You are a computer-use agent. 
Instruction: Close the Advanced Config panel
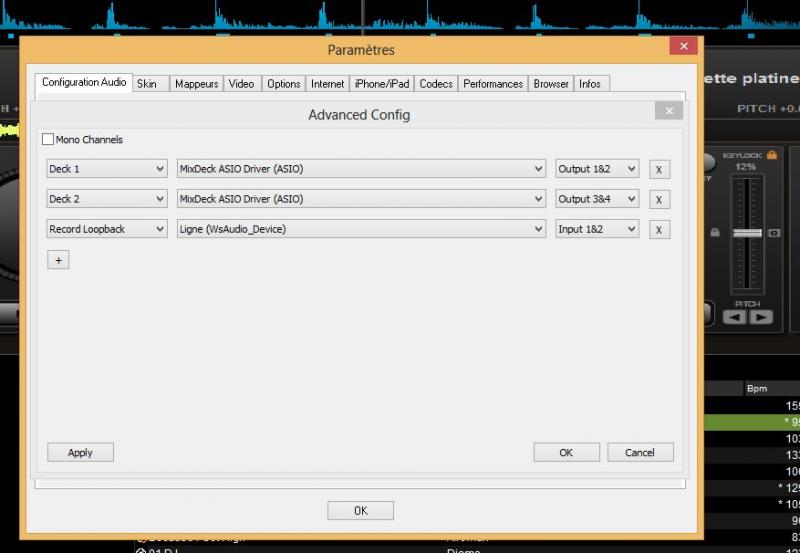(x=669, y=111)
